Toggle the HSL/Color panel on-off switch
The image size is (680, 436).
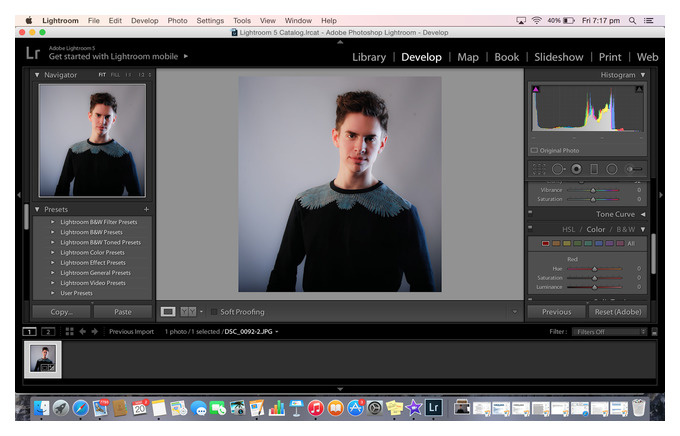pyautogui.click(x=530, y=227)
